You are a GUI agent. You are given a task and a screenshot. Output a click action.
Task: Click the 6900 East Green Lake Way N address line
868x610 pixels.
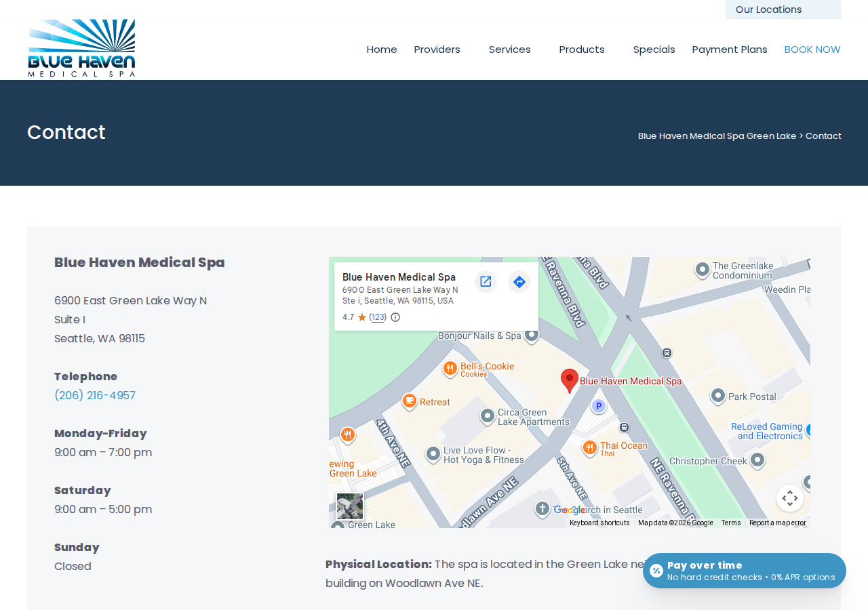[131, 300]
